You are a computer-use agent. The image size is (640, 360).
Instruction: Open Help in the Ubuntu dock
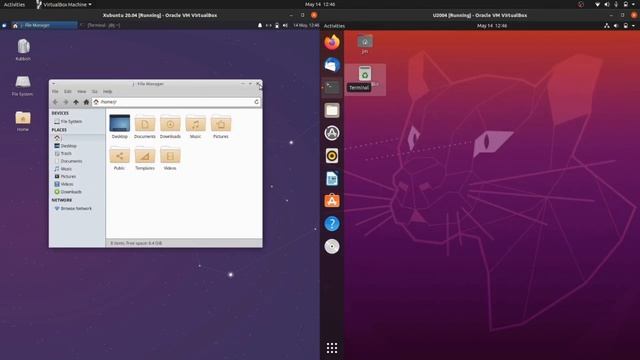point(332,224)
